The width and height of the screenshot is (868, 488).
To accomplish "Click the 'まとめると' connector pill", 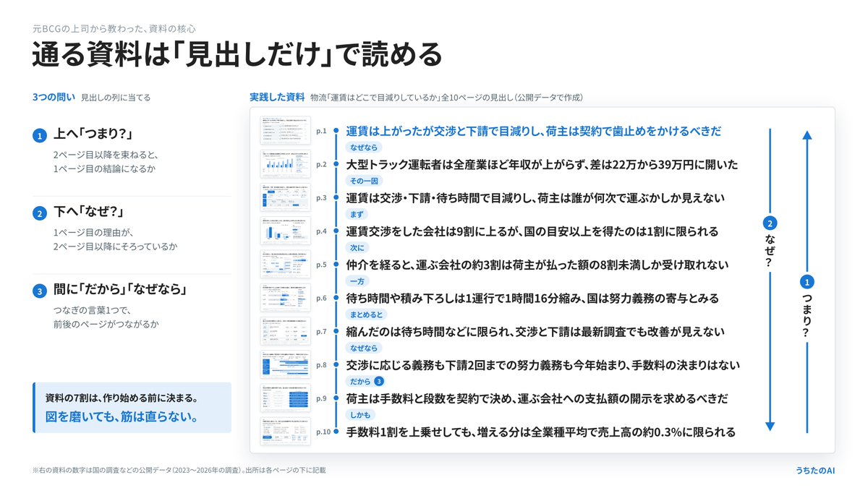I will pos(366,314).
